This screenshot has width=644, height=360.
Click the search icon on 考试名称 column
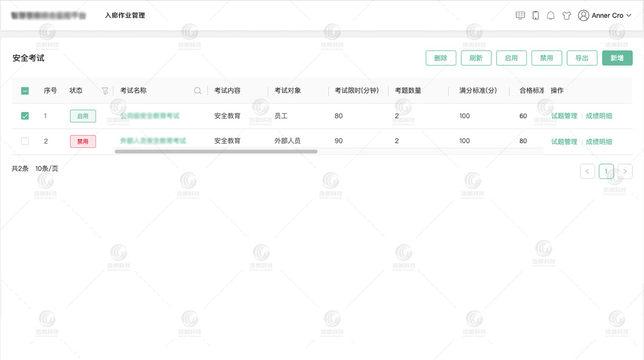[197, 91]
